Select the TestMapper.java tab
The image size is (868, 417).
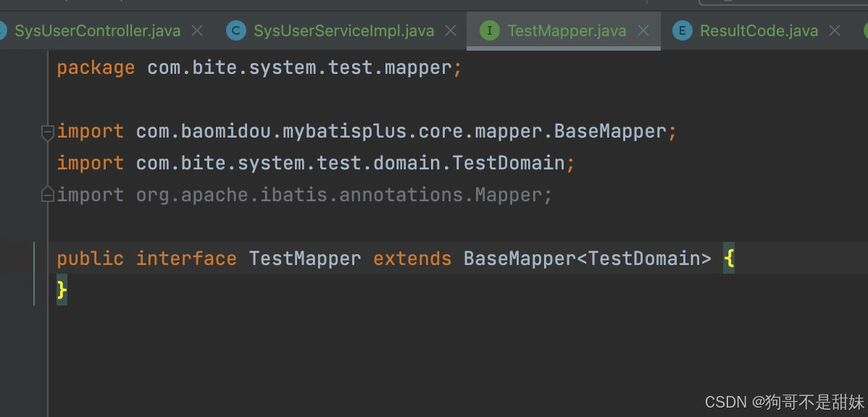click(x=567, y=31)
